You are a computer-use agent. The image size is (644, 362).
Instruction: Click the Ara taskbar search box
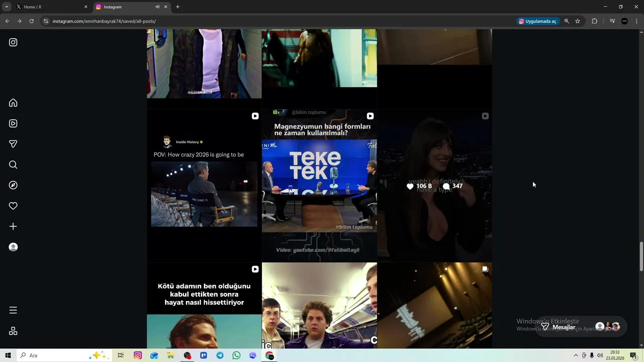click(64, 355)
